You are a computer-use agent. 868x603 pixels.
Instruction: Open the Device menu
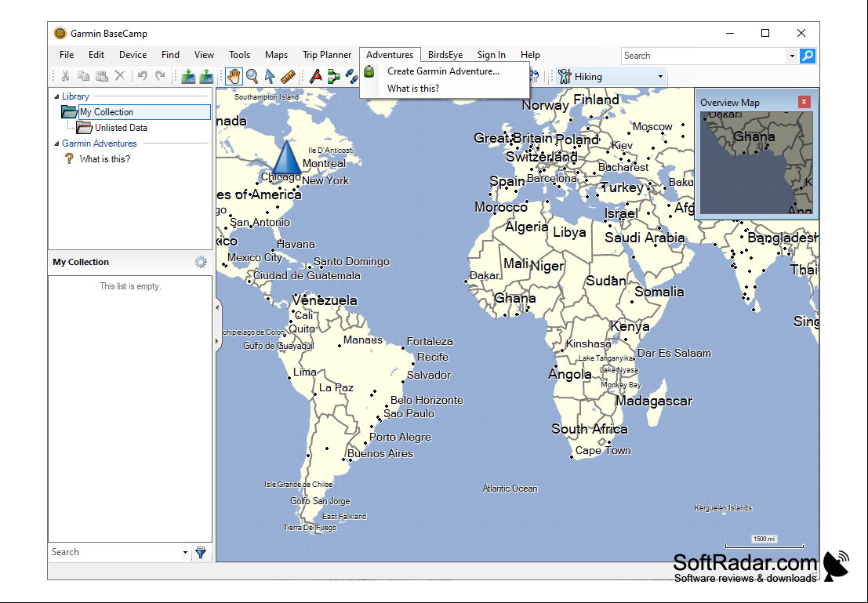[x=133, y=55]
